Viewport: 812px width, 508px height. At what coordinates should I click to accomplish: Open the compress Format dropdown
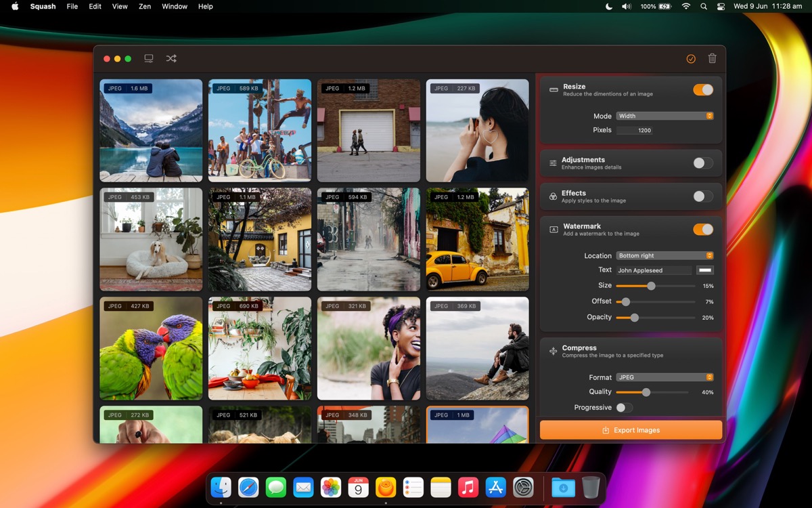pyautogui.click(x=664, y=377)
